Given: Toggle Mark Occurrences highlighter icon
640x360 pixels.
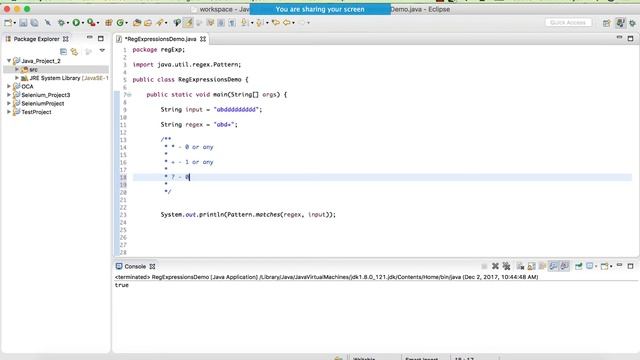Looking at the screenshot, I should [x=188, y=23].
